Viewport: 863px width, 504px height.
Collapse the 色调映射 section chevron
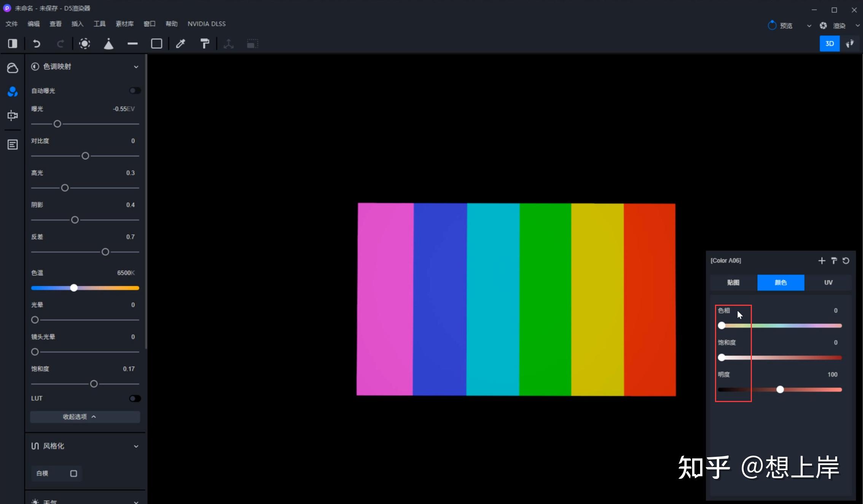[136, 67]
